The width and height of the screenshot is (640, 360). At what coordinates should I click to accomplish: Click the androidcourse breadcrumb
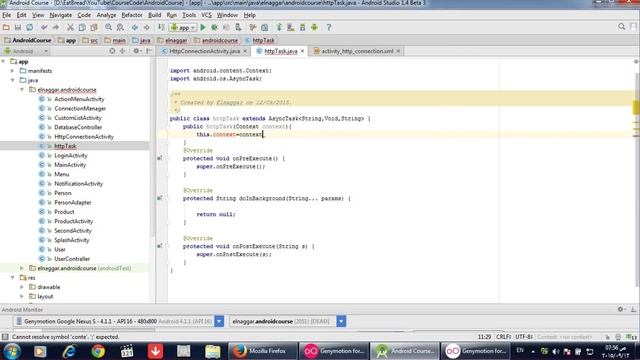216,40
